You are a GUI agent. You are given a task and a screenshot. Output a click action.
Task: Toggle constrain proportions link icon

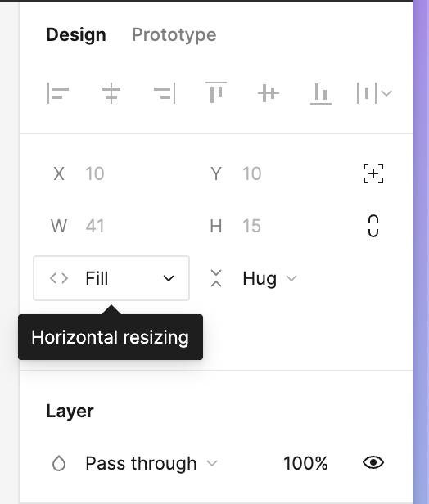[x=373, y=226]
